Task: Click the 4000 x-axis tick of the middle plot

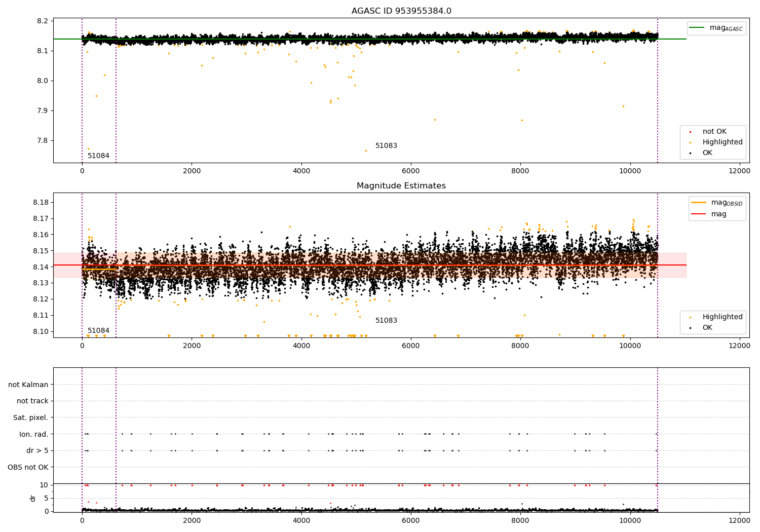Action: click(301, 346)
